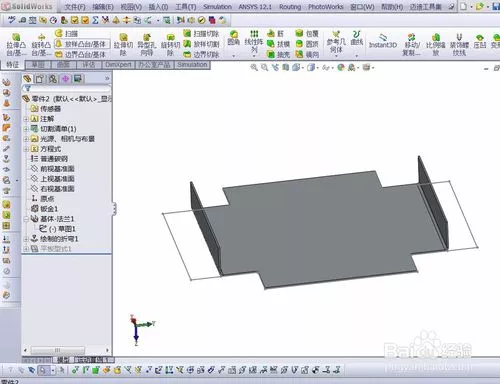The width and height of the screenshot is (500, 384).
Task: Select (-) 草图1 sketch in tree
Action: click(57, 229)
